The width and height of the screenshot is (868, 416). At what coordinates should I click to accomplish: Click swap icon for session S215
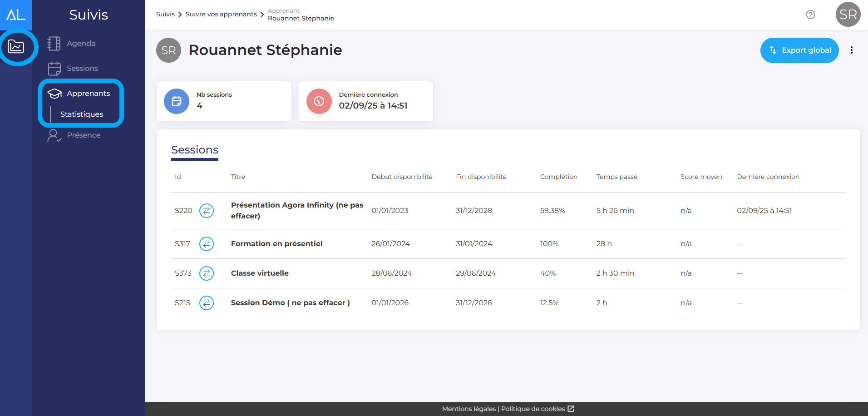[207, 303]
